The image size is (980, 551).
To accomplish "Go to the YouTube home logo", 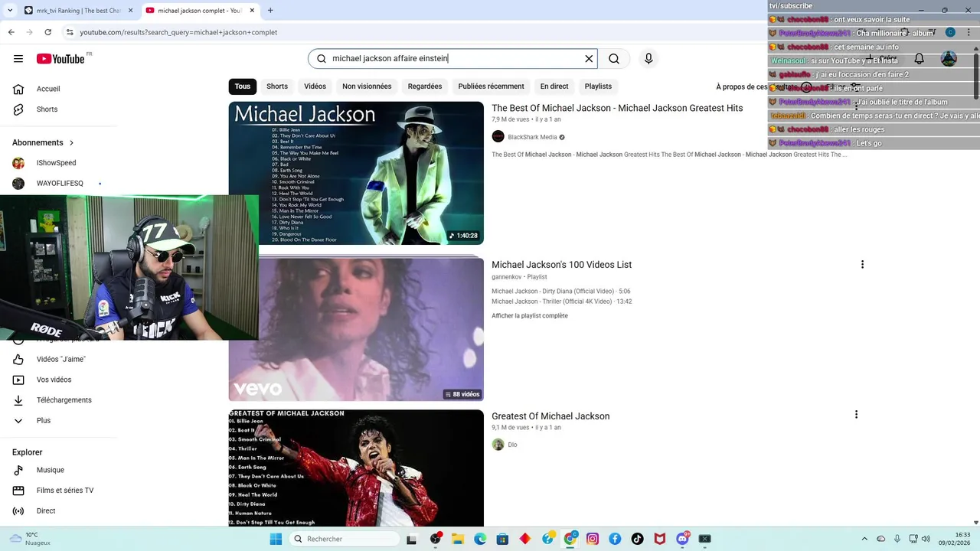I will tap(60, 59).
